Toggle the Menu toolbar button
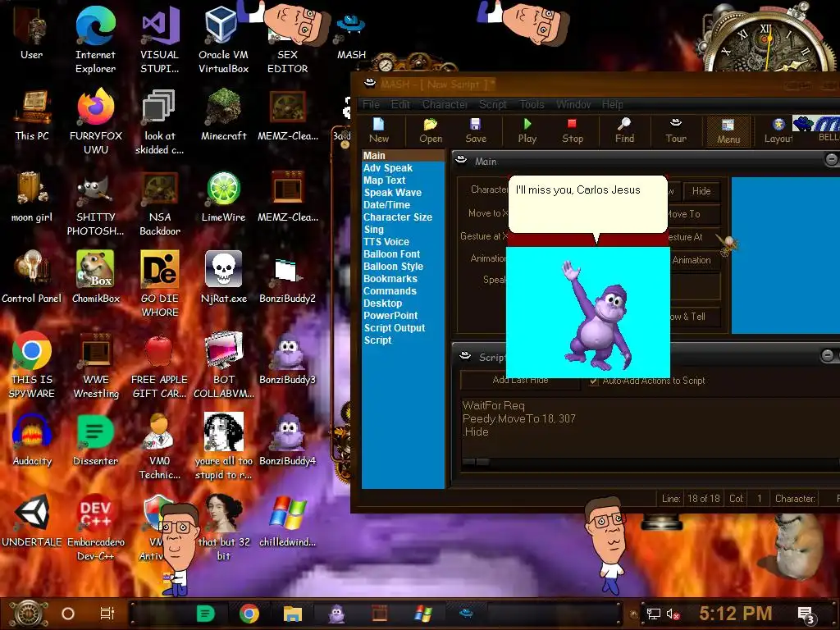The image size is (840, 630). [728, 131]
